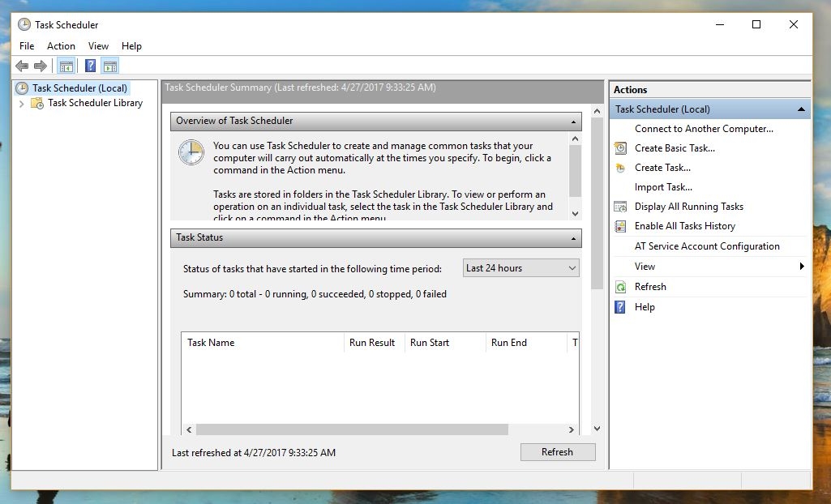Collapse the Overview of Task Scheduler section
Image resolution: width=831 pixels, height=504 pixels.
[573, 122]
